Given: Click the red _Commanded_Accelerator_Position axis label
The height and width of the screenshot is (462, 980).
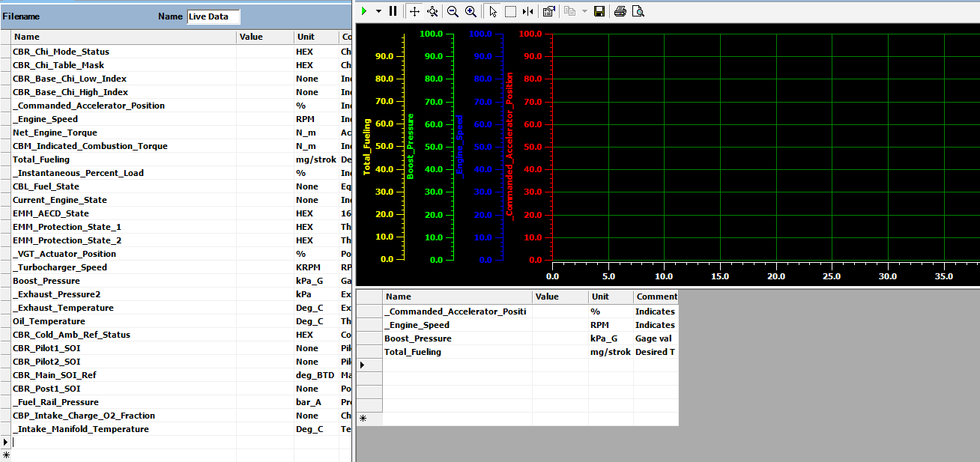Looking at the screenshot, I should tap(509, 146).
